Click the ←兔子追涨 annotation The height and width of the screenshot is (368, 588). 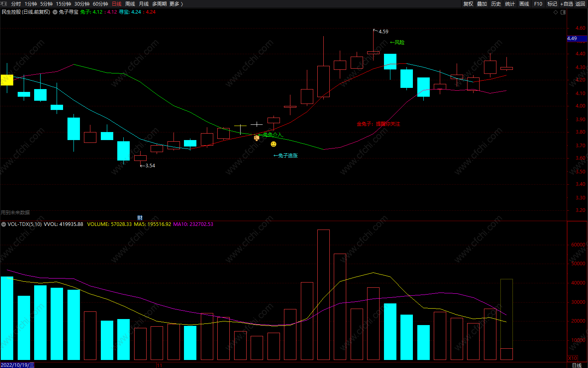coord(286,155)
